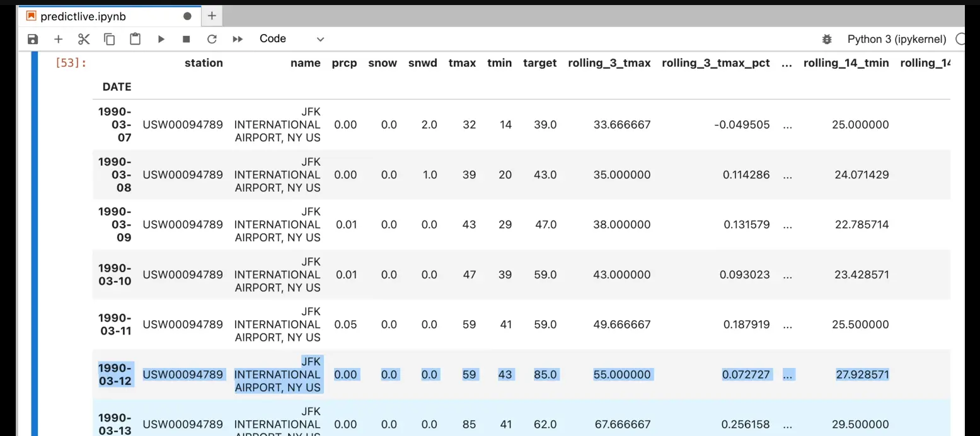Click the tmax column header

click(x=462, y=63)
